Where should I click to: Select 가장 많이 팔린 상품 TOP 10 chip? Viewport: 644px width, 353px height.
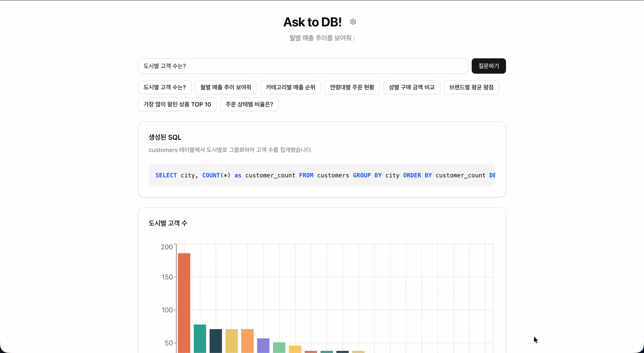click(x=177, y=104)
